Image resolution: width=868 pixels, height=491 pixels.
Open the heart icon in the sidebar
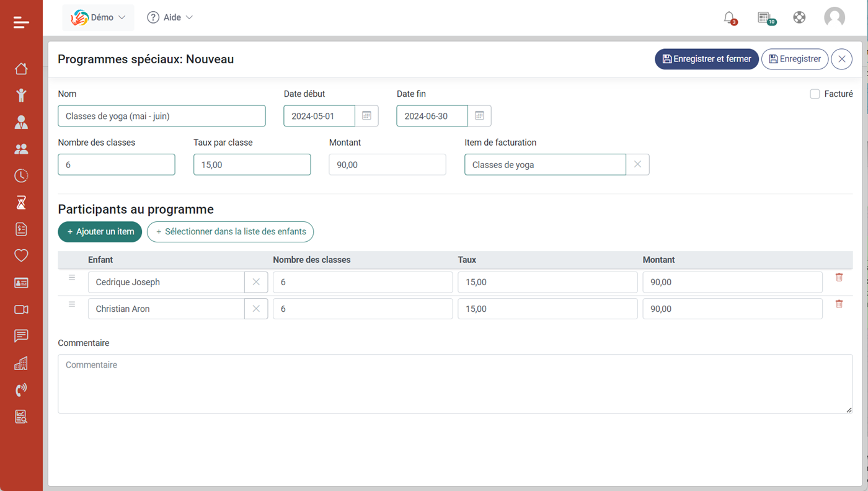tap(21, 255)
